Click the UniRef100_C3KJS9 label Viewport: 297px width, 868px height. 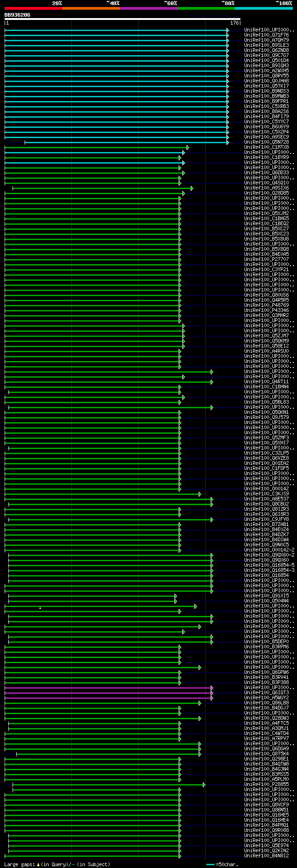click(266, 494)
